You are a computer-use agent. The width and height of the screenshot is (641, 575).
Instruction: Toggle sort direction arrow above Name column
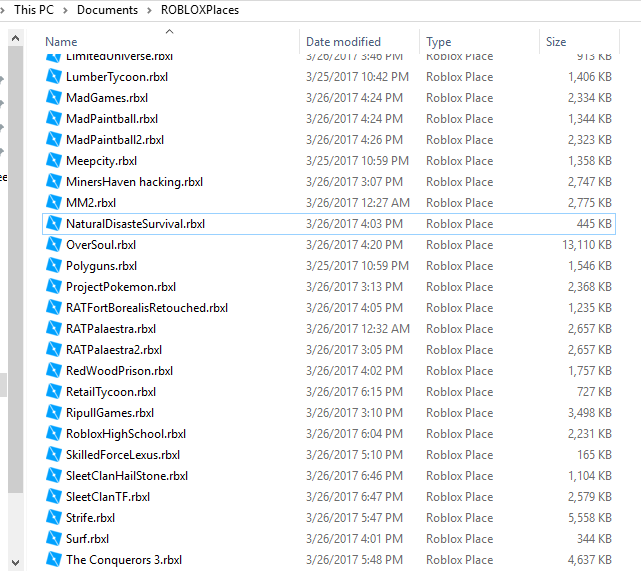(x=170, y=31)
